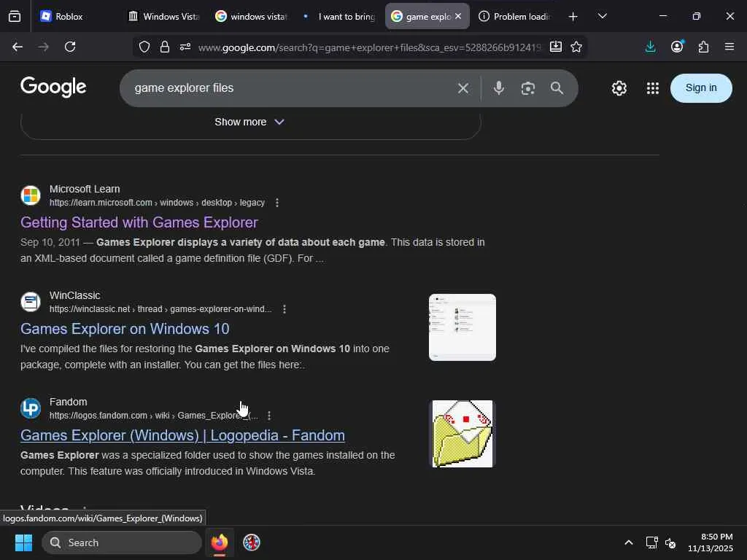Open the Fandom Games Explorer logo thumbnail
Screen dimensions: 747x560
point(462,434)
